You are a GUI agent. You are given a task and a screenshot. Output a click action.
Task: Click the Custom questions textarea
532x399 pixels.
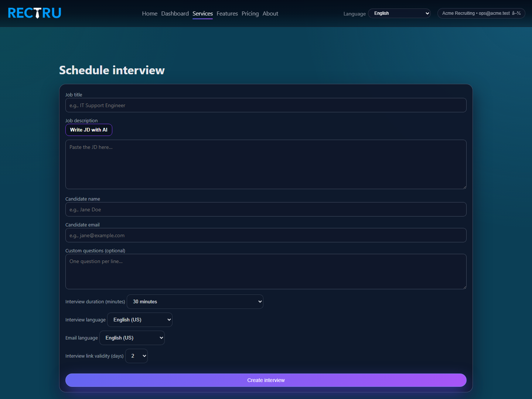[266, 272]
